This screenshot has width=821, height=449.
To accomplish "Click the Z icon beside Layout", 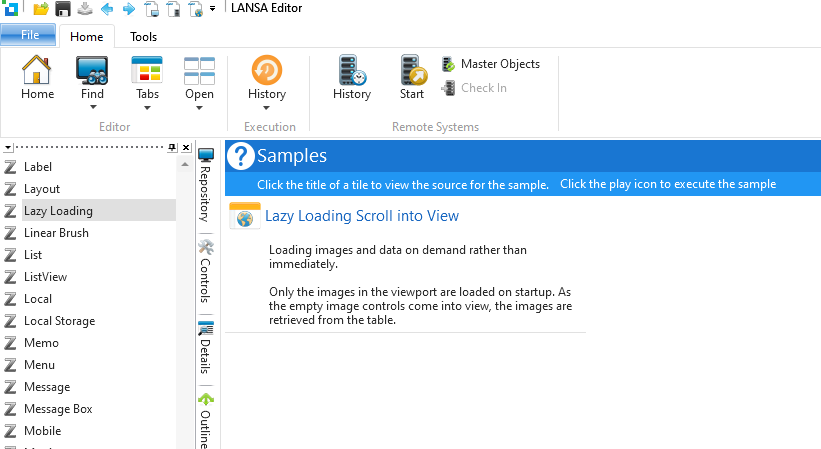I will click(x=10, y=189).
